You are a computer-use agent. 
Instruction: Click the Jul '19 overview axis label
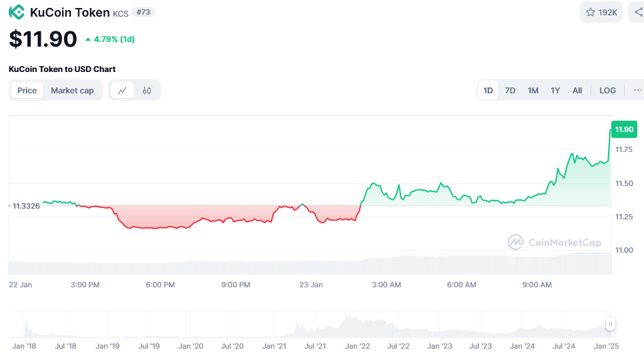click(x=149, y=346)
